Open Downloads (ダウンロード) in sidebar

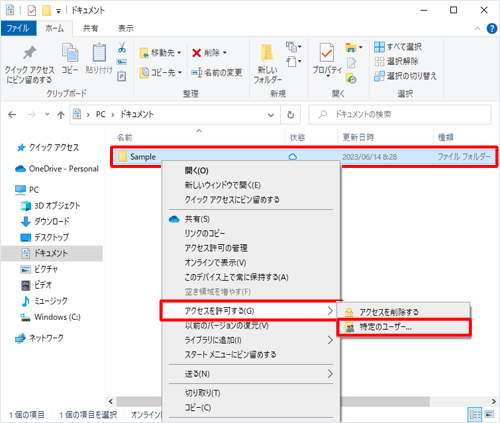click(x=45, y=221)
